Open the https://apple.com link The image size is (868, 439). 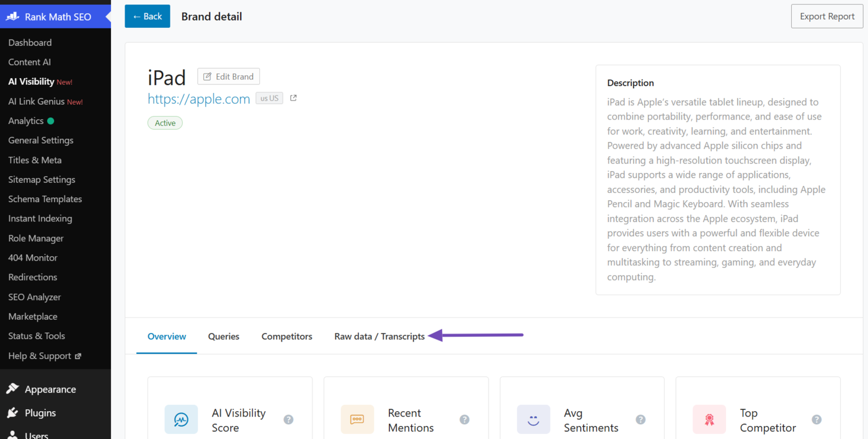click(x=199, y=99)
